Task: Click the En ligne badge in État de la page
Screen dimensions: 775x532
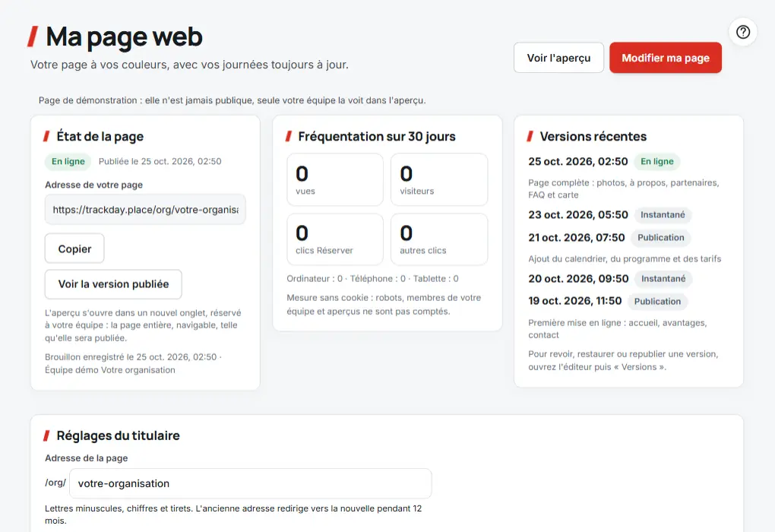Action: (x=68, y=162)
